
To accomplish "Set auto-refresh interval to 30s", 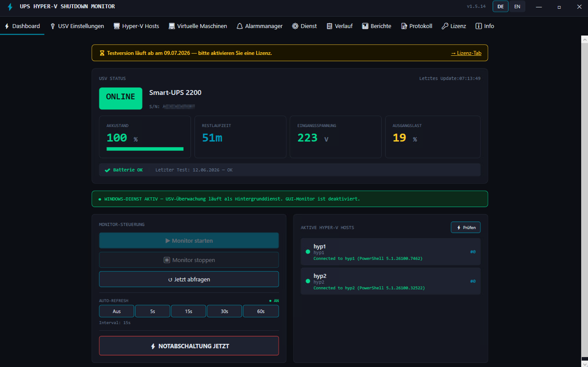I will 224,311.
